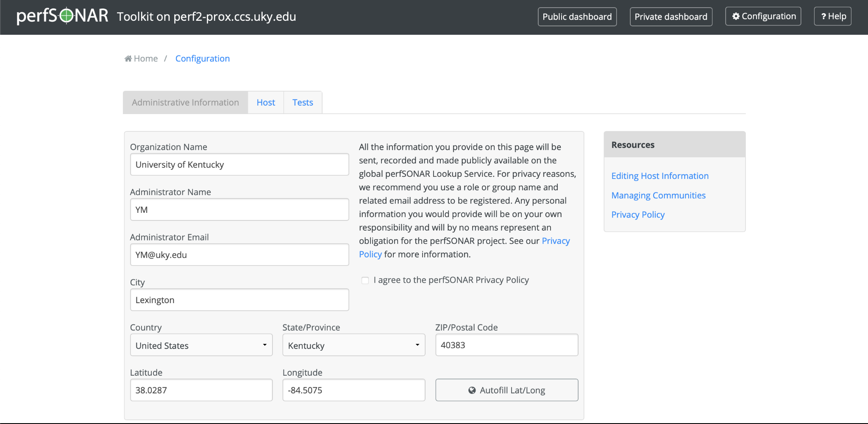This screenshot has height=424, width=868.
Task: Click the globe icon in Autofill Lat/Long
Action: (x=472, y=390)
